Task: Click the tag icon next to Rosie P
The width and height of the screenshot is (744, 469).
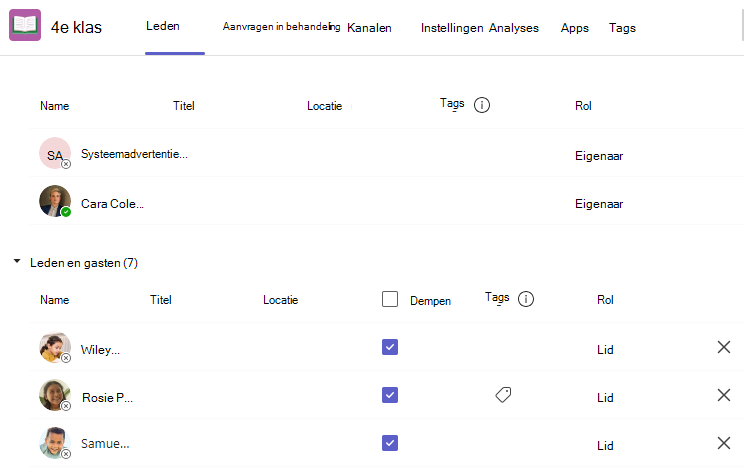Action: point(503,395)
